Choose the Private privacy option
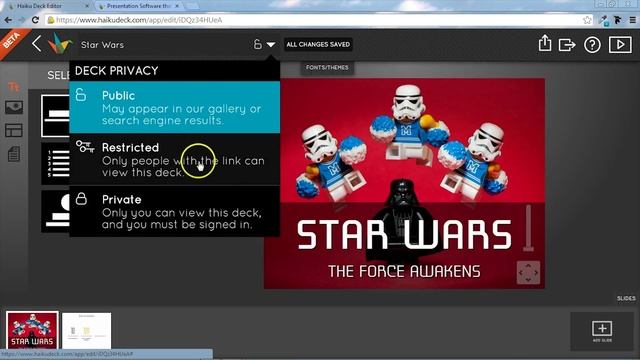The image size is (640, 360). (x=175, y=211)
